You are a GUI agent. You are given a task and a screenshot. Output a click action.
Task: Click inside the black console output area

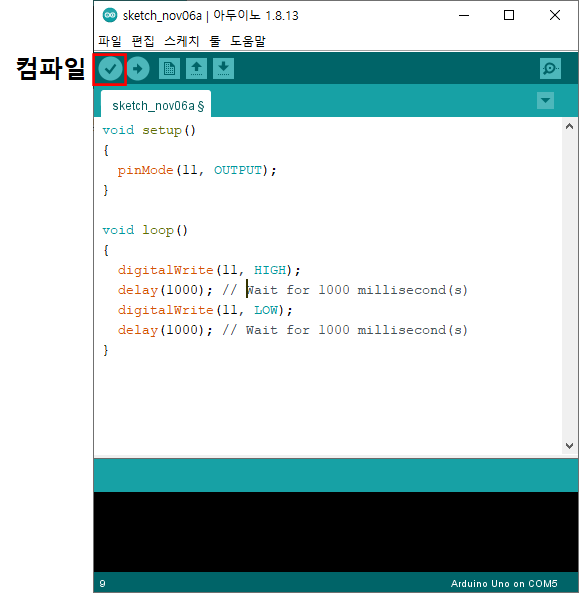pos(335,532)
